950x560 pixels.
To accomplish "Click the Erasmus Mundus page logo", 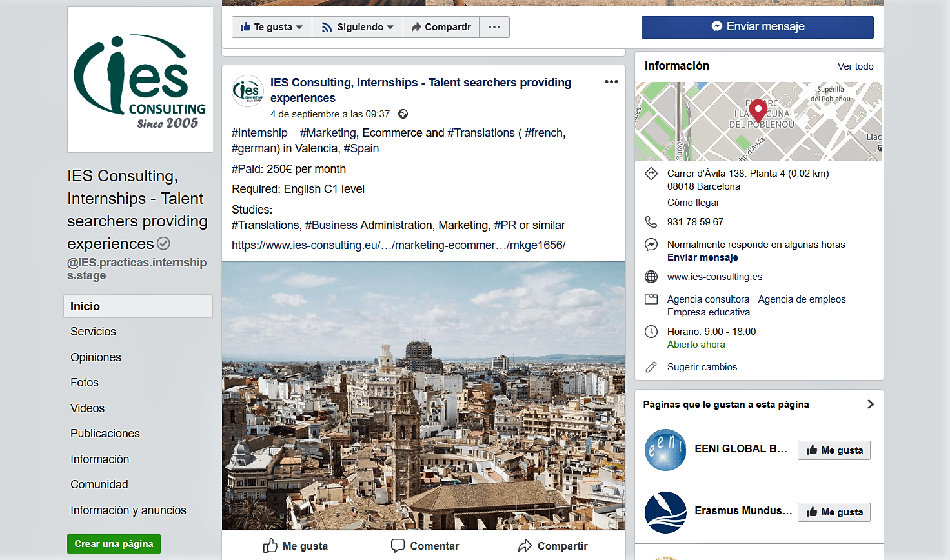I will (x=665, y=512).
